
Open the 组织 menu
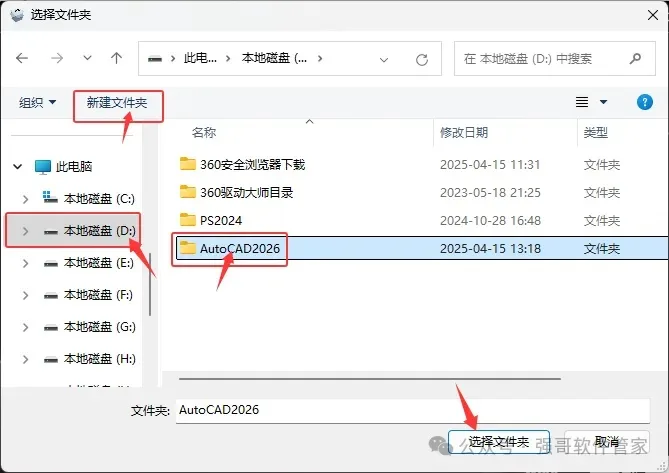coord(37,102)
